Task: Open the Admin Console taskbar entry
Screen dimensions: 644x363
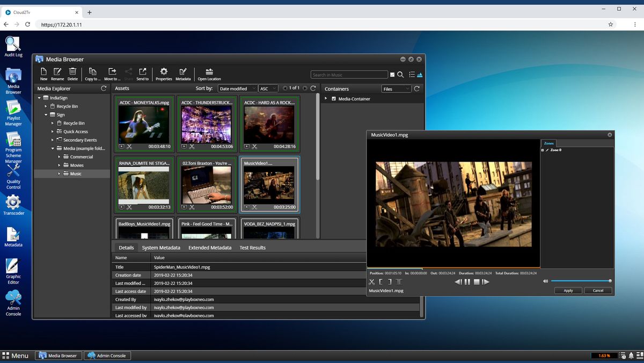Action: [x=107, y=355]
